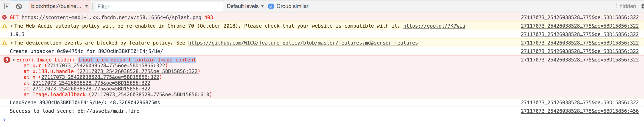The height and width of the screenshot is (139, 644).
Task: Expand the devicemotion events warning message
Action: click(x=12, y=43)
